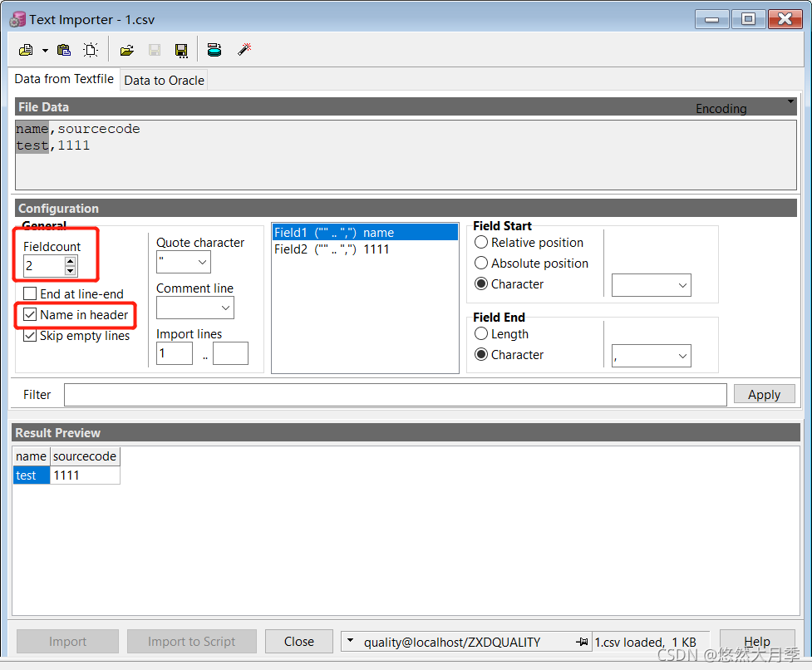The height and width of the screenshot is (670, 812).
Task: Click the open definition folder icon
Action: coord(127,50)
